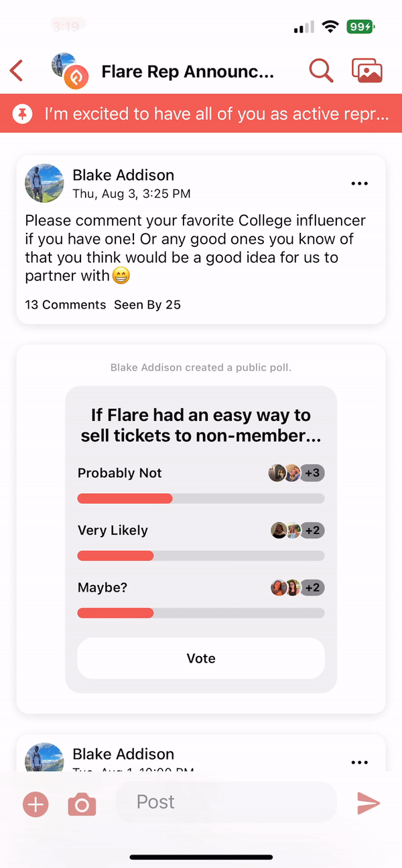Screen dimensions: 402x868
Task: Tap the send arrow icon
Action: (x=368, y=803)
